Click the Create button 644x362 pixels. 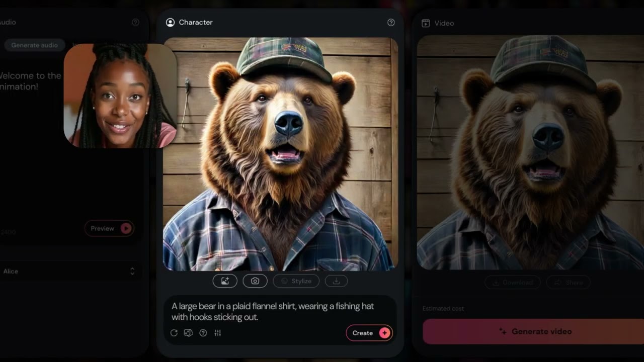pos(369,333)
